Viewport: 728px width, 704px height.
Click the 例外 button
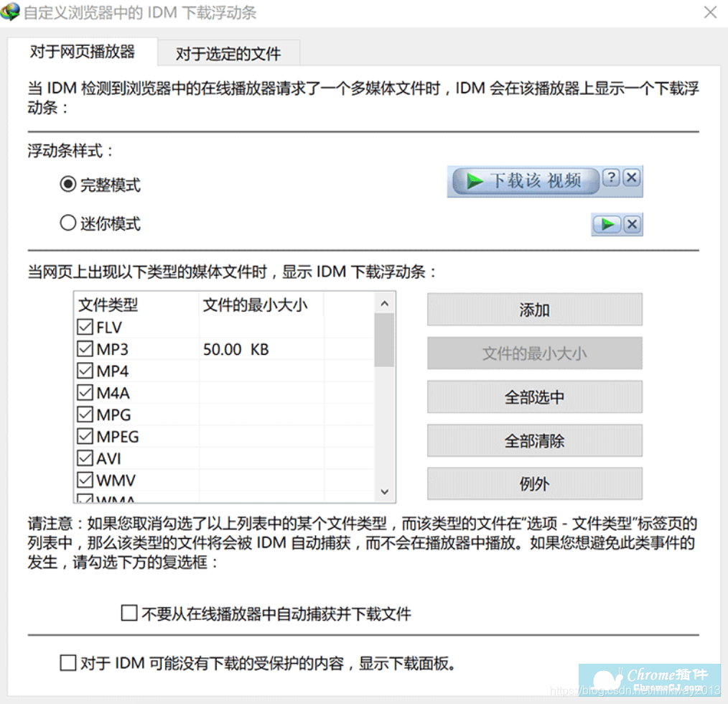coord(534,483)
